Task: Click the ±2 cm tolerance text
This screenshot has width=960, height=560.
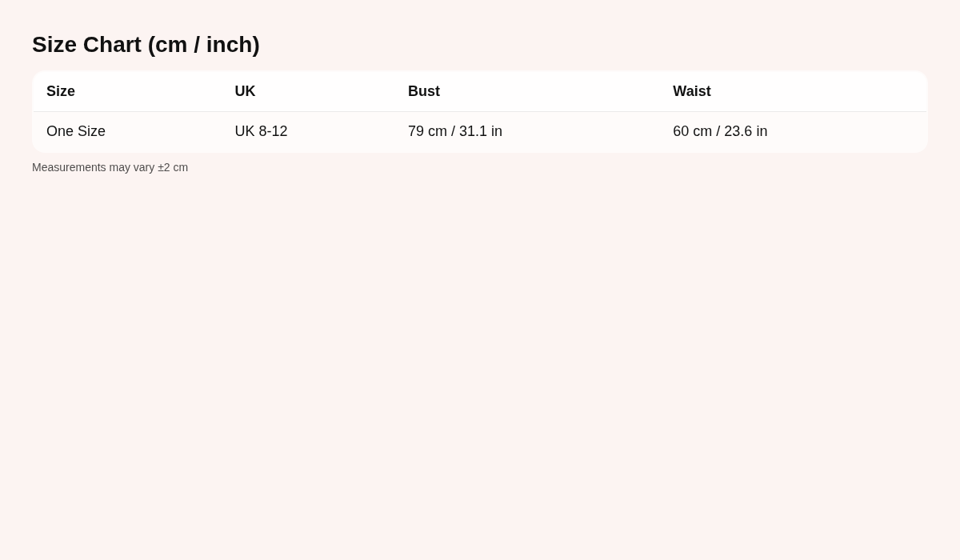Action: (x=173, y=167)
